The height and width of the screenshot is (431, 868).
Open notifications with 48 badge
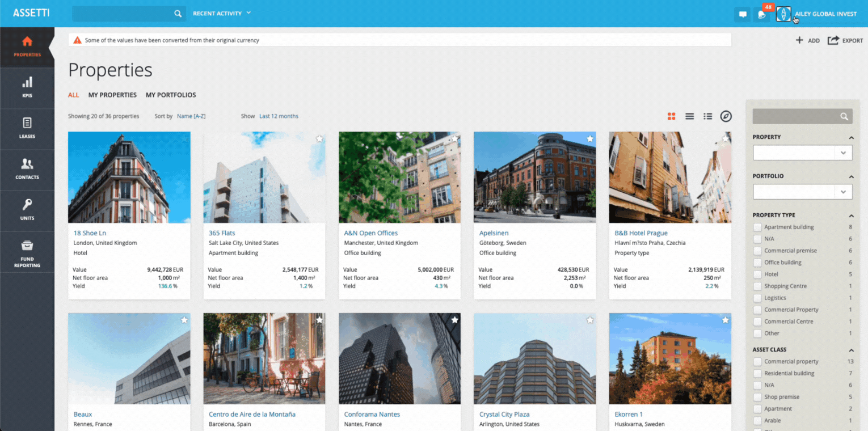point(762,14)
